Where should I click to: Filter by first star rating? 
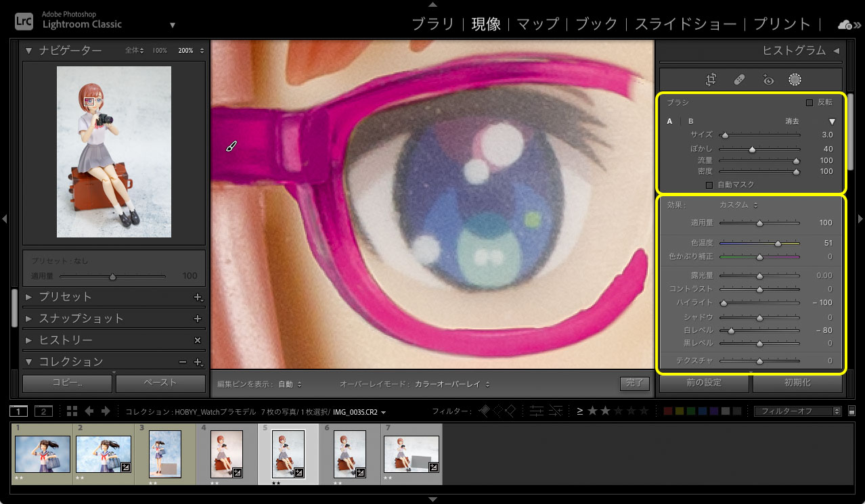(592, 411)
